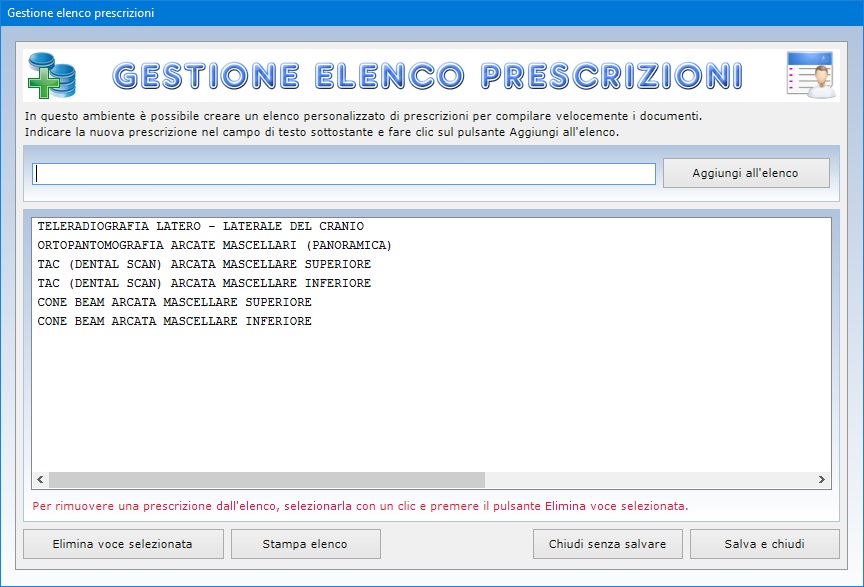Select TELERADIOGRAFIA LATERO - LATERALE DEL CRANIO entry
864x587 pixels.
(x=201, y=226)
